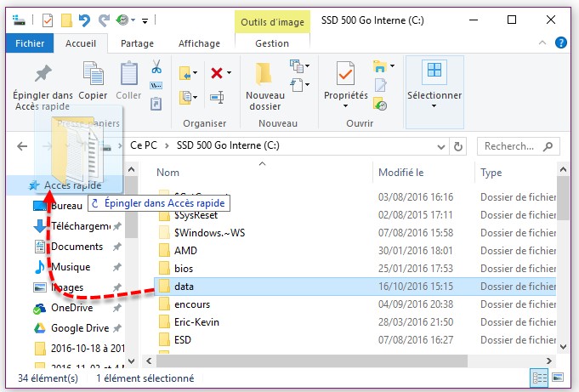Open the Fichier menu

(29, 43)
